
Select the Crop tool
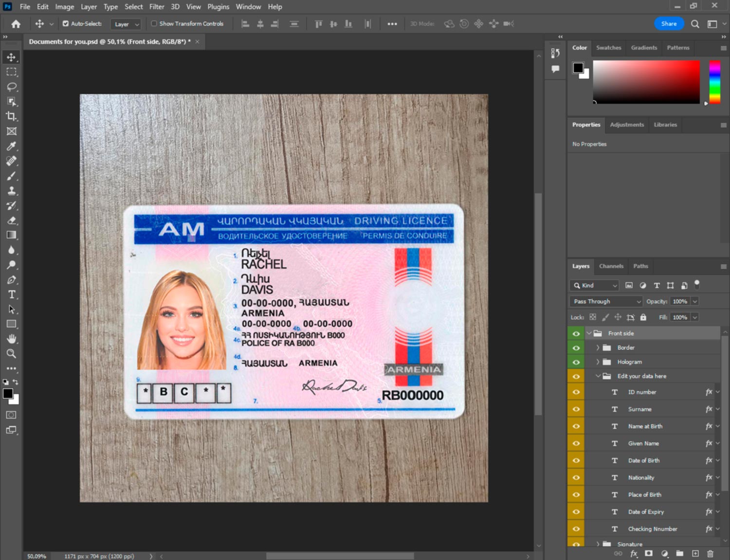pyautogui.click(x=12, y=116)
